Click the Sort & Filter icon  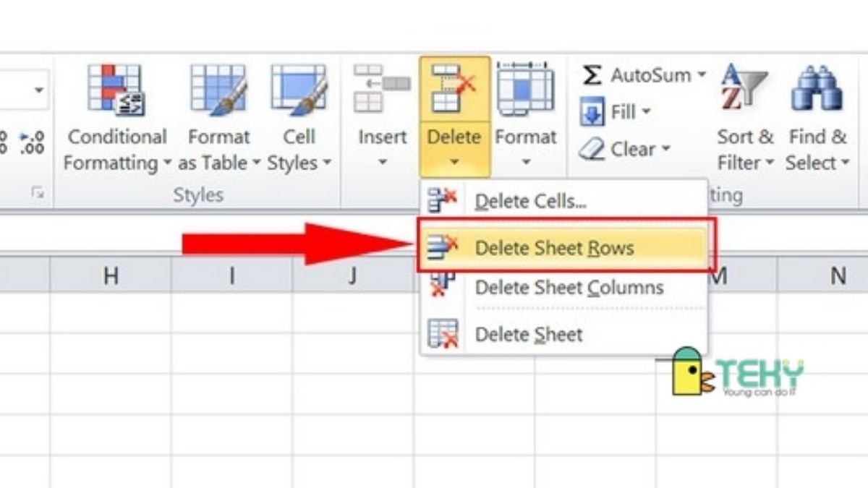point(744,90)
